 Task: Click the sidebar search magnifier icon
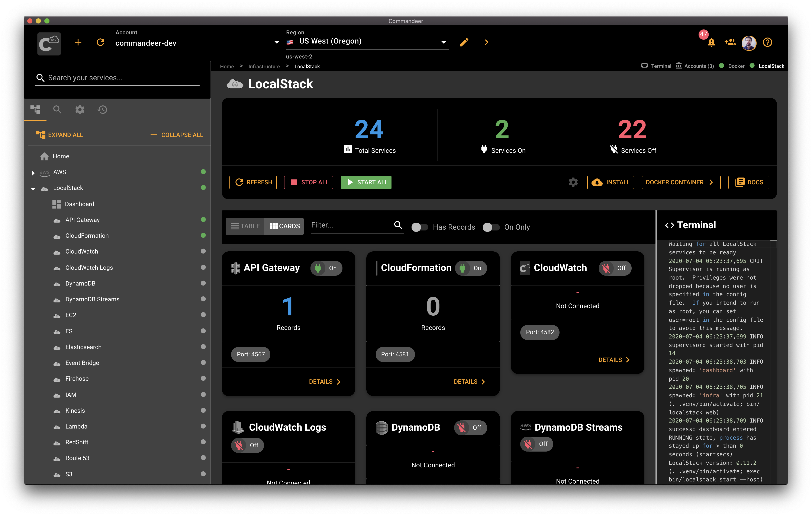(40, 78)
